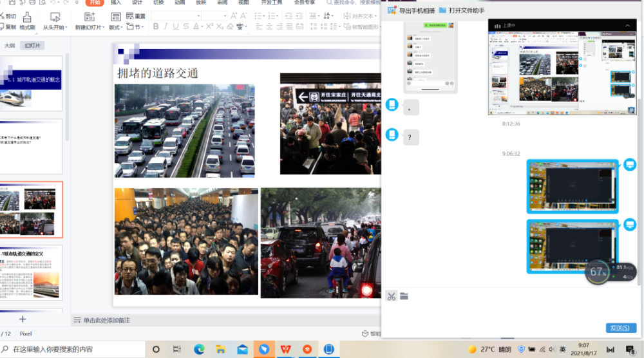Open the 动画 Animation ribbon tab

click(180, 3)
